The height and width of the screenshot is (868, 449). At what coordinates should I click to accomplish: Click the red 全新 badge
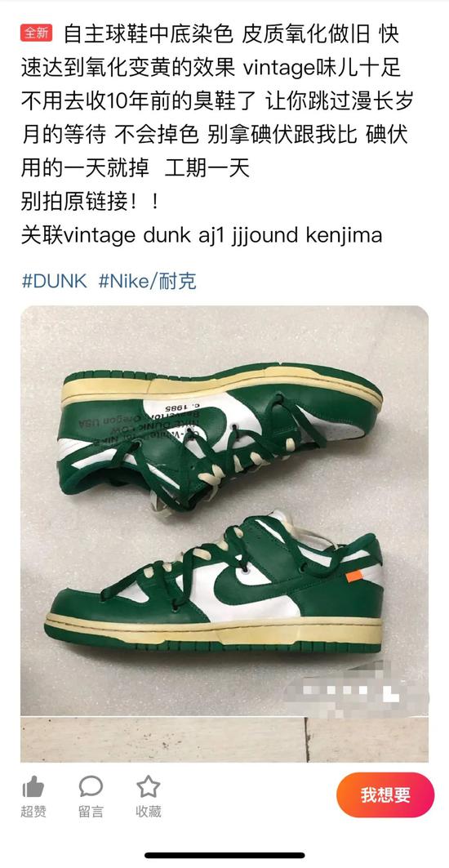tap(37, 33)
